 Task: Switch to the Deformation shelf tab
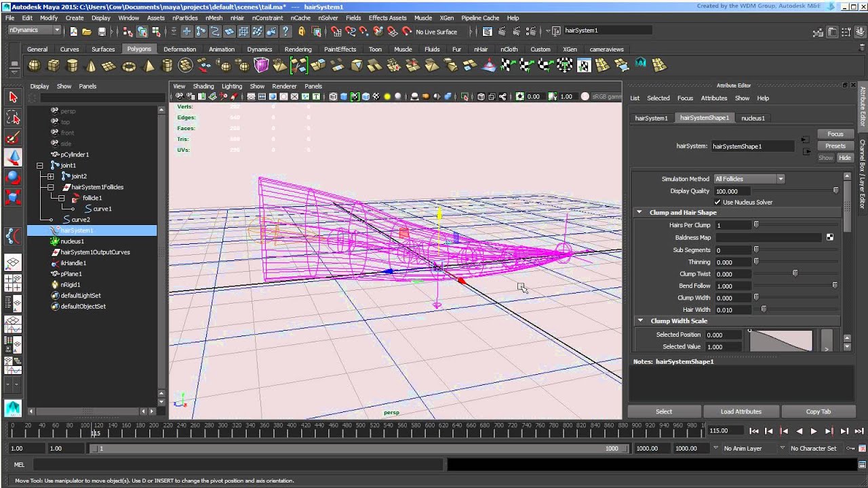pos(180,49)
